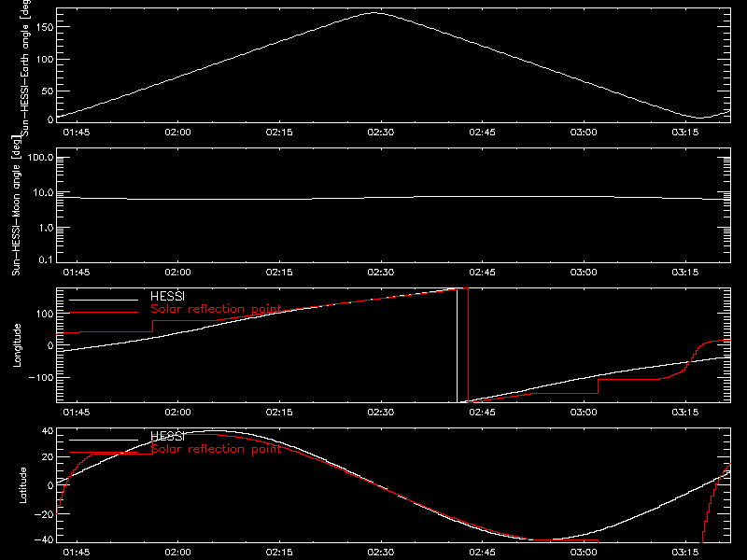Pick the 02:00 time label under Moon angle plot
Image resolution: width=747 pixels, height=560 pixels.
pos(177,273)
